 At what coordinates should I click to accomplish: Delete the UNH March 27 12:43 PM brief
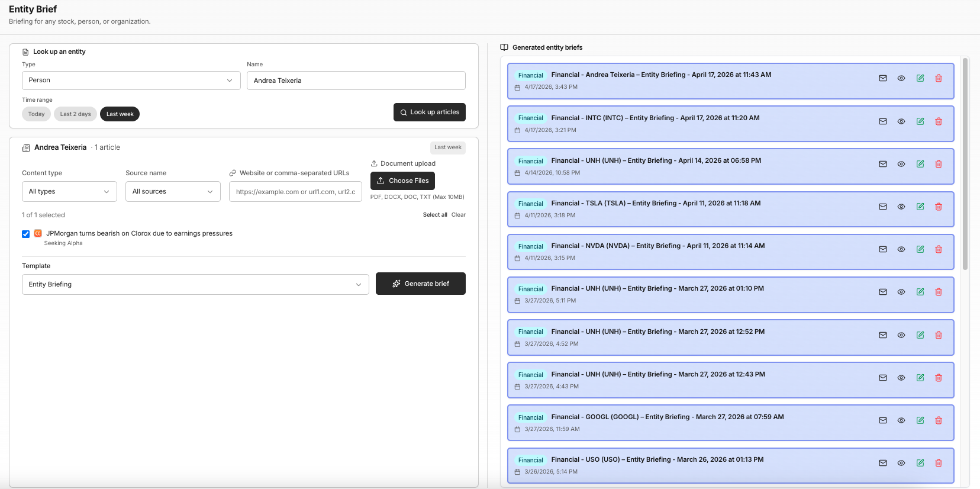(x=939, y=378)
